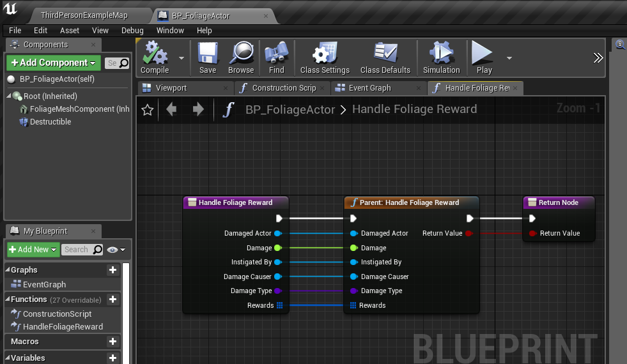The height and width of the screenshot is (364, 627).
Task: Click the red Return Value pin on Return Node
Action: click(x=532, y=234)
